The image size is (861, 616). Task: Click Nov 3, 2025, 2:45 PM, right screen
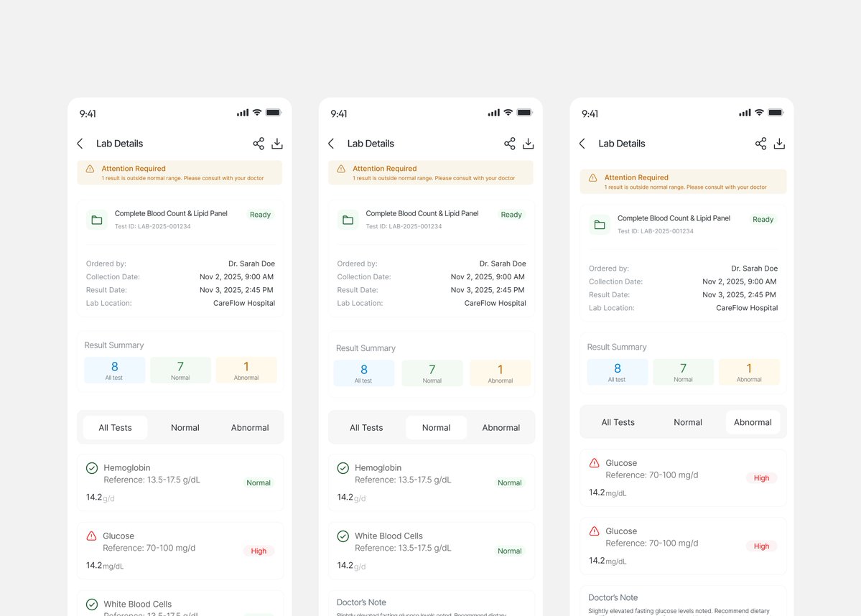[x=739, y=295]
